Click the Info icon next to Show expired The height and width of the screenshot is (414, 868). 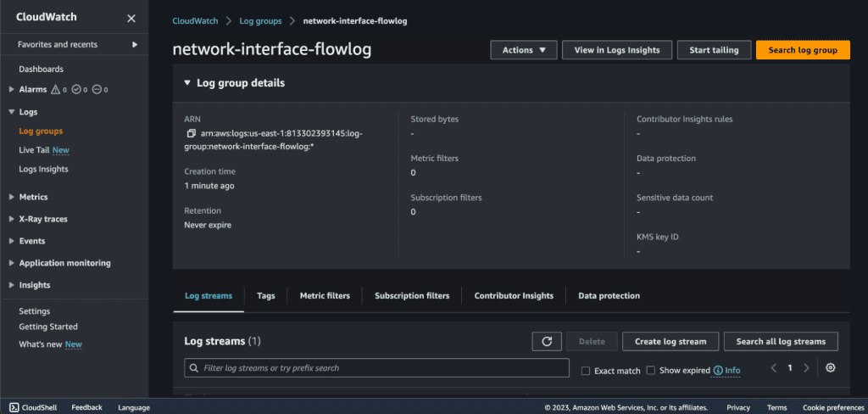coord(718,370)
